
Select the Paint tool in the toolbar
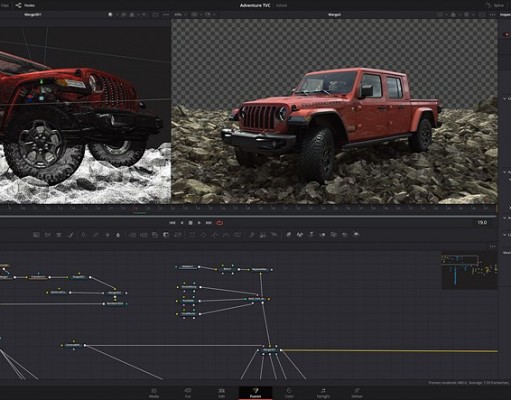(x=71, y=235)
